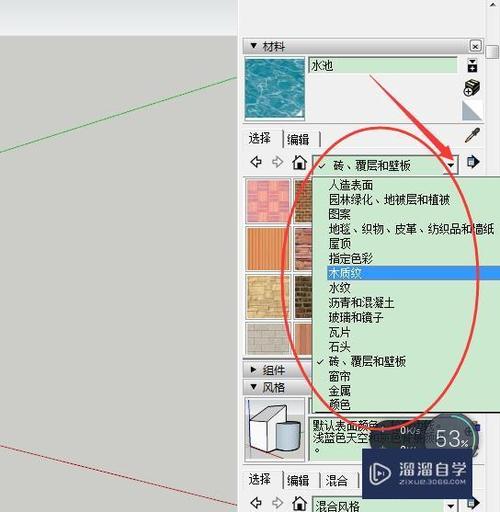The width and height of the screenshot is (500, 512).
Task: Collapse the 材料 panel triangle
Action: point(254,46)
